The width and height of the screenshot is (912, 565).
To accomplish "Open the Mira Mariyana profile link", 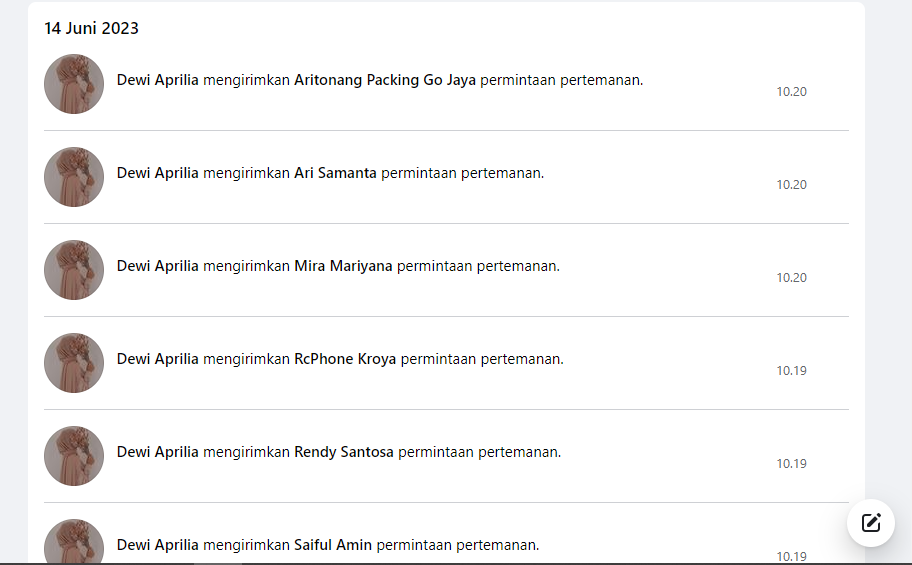I will [x=343, y=266].
